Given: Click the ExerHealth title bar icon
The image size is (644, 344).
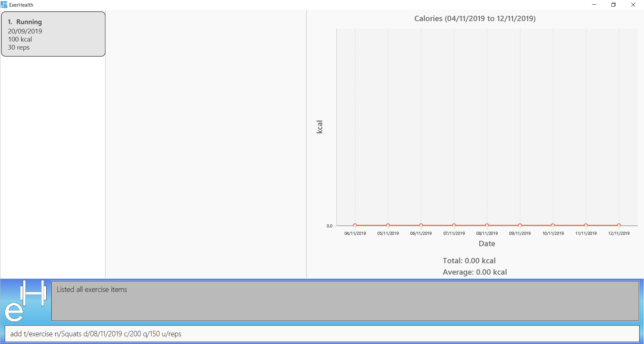Looking at the screenshot, I should tap(4, 5).
